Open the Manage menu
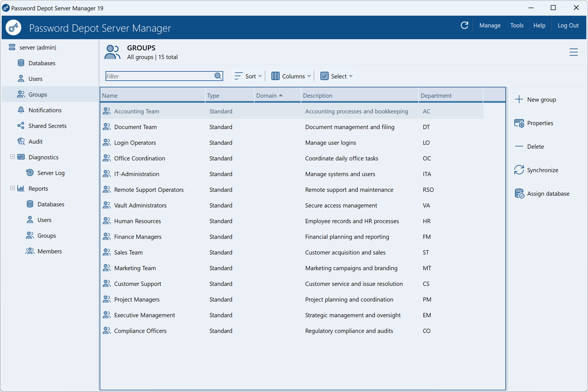588x392 pixels. pos(490,25)
